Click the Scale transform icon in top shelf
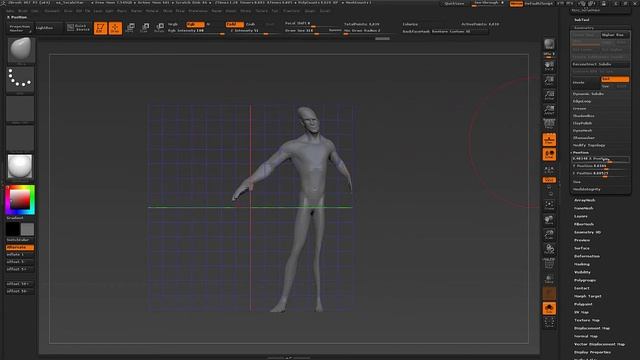The width and height of the screenshot is (640, 360). click(x=145, y=28)
